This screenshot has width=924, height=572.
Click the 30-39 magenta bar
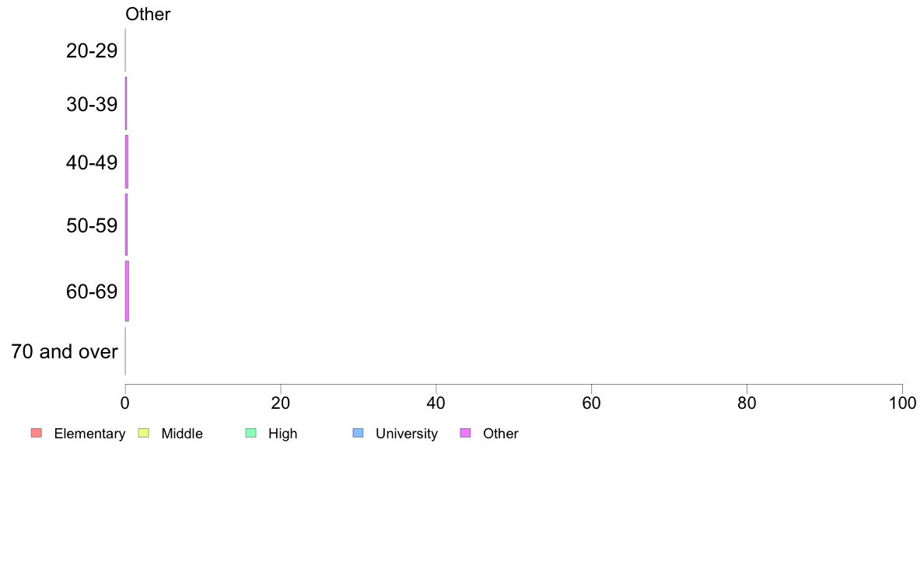pos(126,103)
